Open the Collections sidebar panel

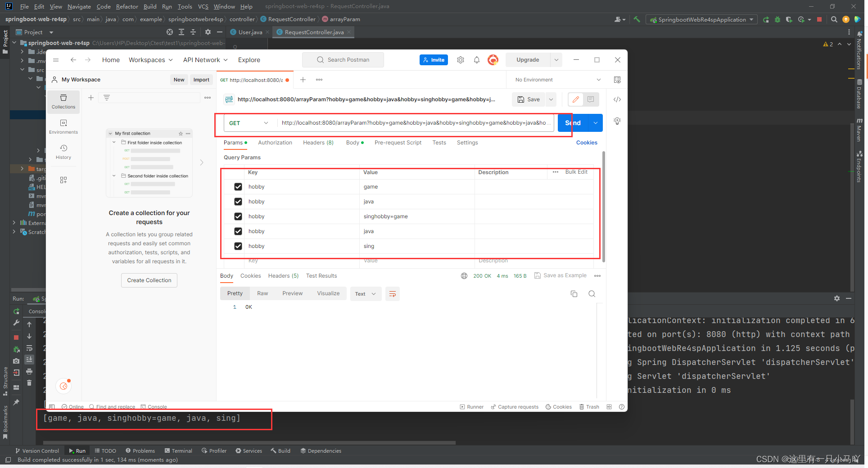(x=63, y=102)
